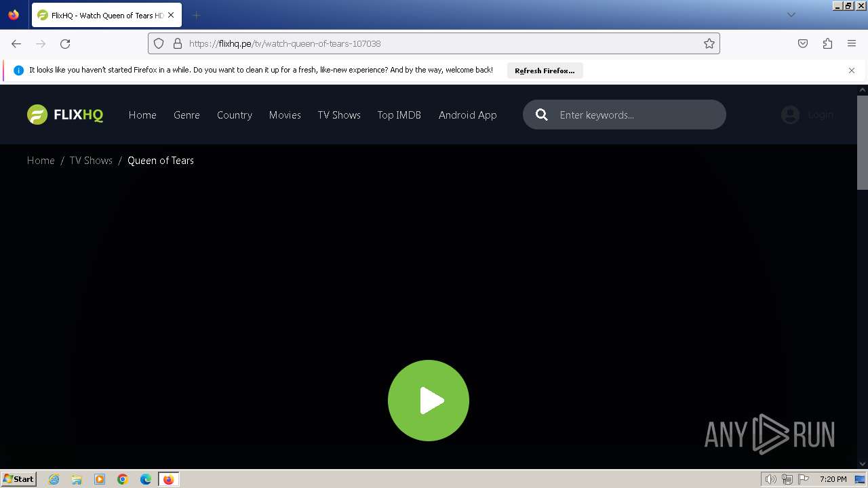Launch Microsoft Edge from taskbar

point(146,479)
